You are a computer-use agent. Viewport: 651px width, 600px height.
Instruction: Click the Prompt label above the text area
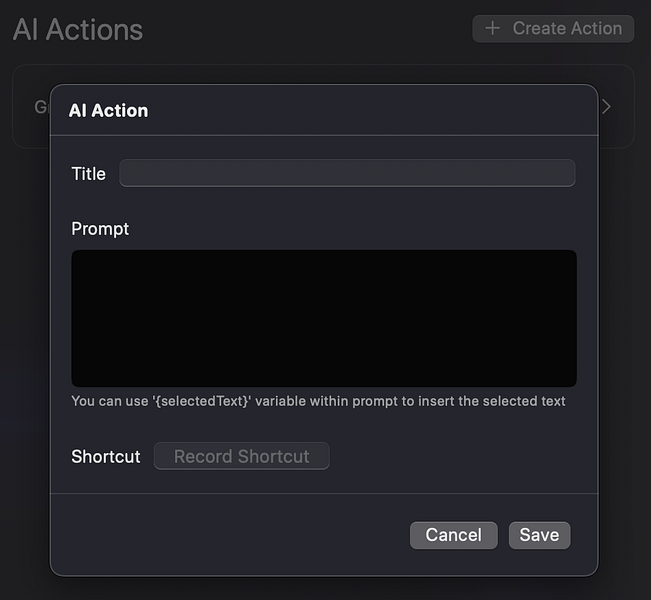(100, 229)
